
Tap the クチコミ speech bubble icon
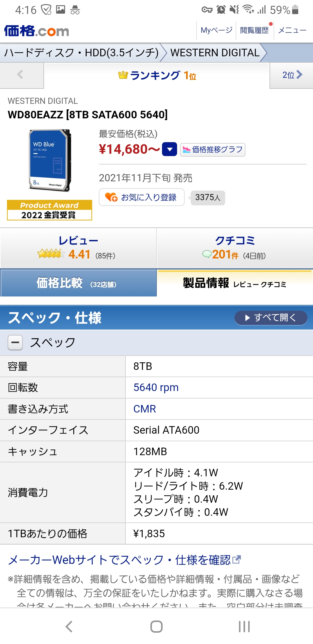(x=207, y=254)
